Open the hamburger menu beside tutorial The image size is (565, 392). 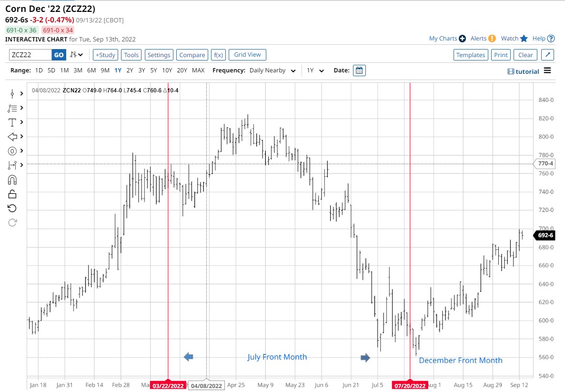pos(547,71)
